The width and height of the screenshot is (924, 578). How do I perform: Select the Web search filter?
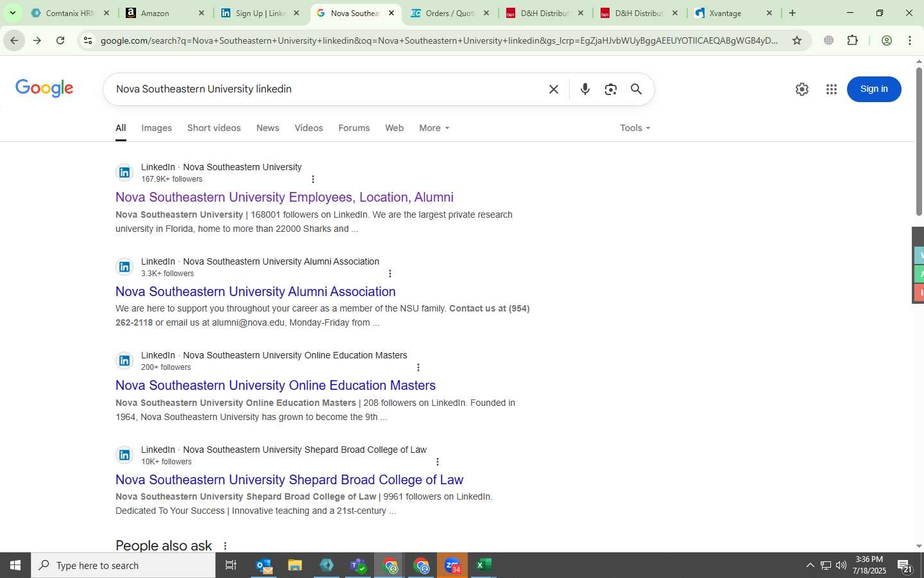point(394,128)
